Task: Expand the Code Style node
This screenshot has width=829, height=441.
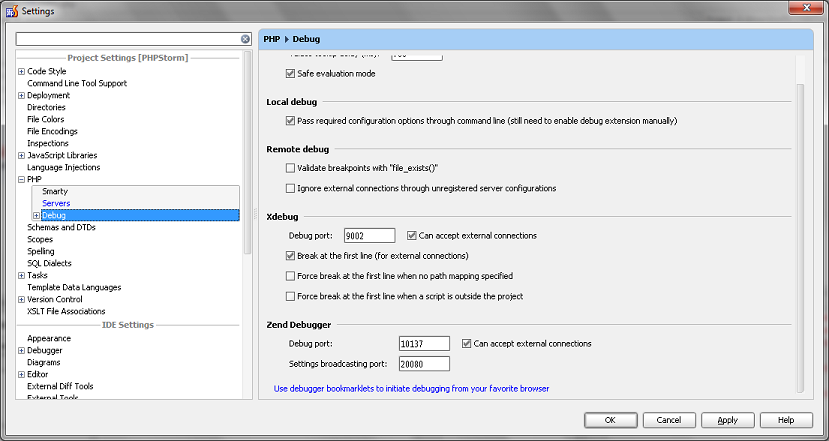Action: pyautogui.click(x=21, y=71)
